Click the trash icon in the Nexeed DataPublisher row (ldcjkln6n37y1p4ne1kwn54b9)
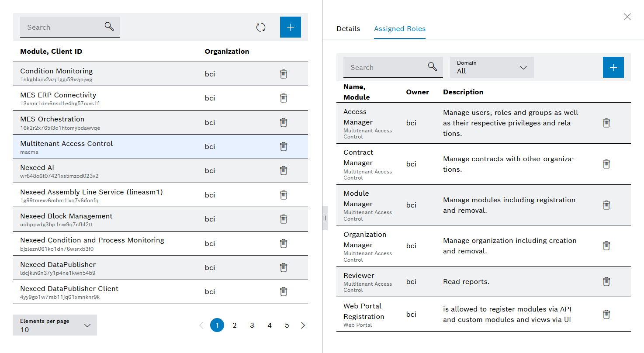Screen dimensions: 644x353 point(284,268)
